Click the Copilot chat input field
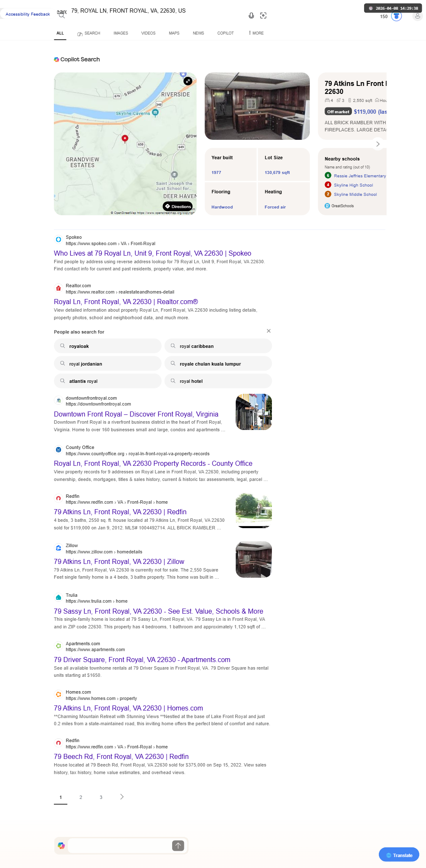This screenshot has width=426, height=868. tap(120, 846)
